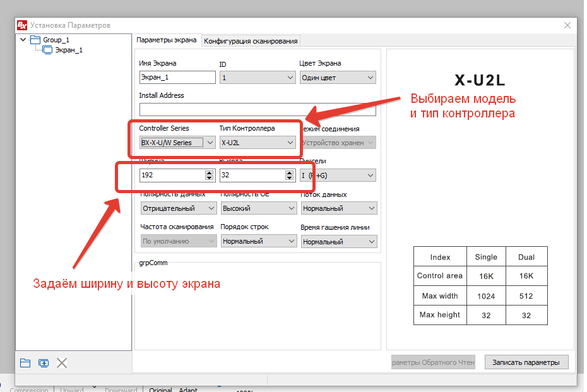The height and width of the screenshot is (392, 587).
Task: Click the add screen icon
Action: [x=44, y=363]
